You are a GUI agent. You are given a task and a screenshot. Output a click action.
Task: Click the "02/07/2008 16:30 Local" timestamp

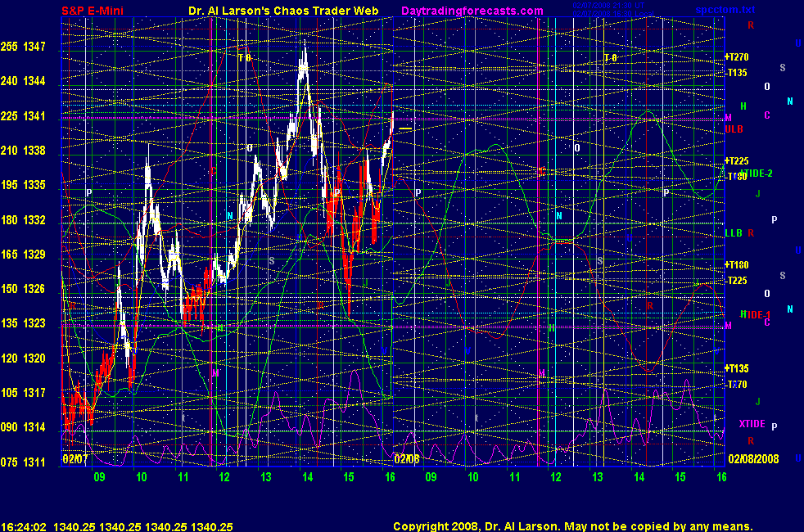pos(612,13)
